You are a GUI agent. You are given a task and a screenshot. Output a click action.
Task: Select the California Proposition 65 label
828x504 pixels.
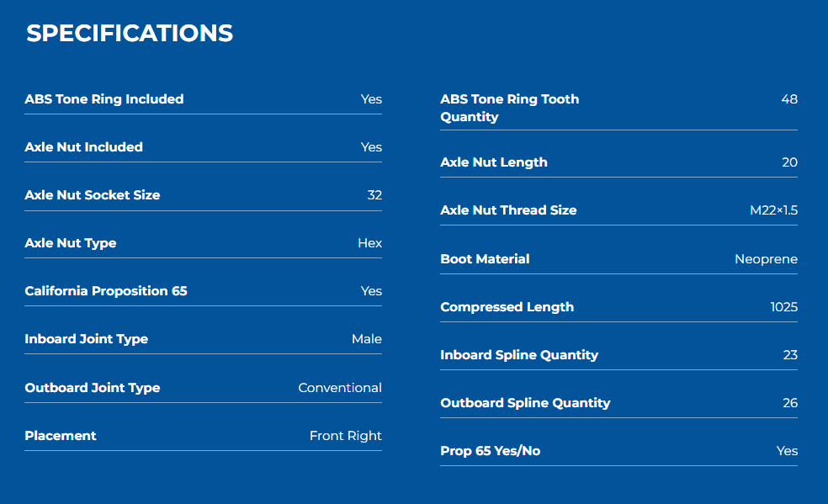(x=106, y=291)
